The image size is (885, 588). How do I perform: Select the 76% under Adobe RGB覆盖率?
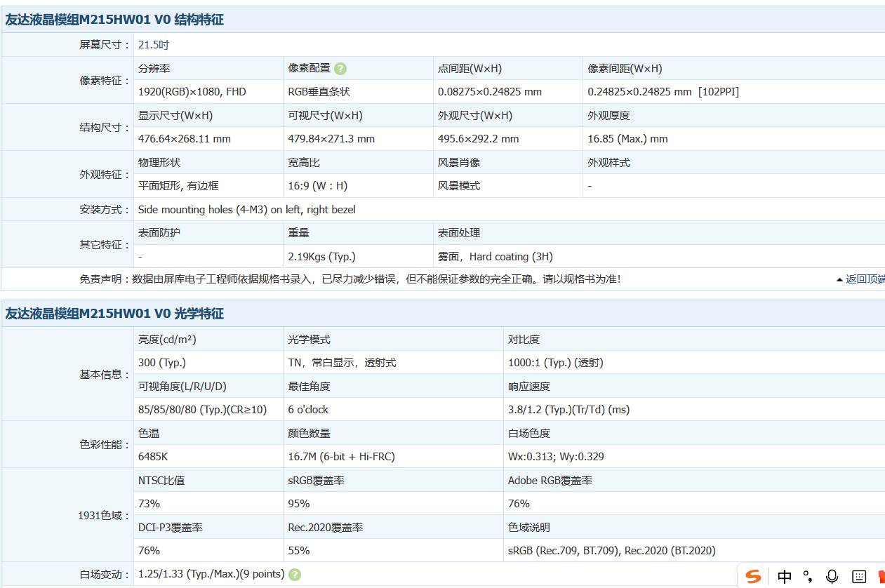(x=519, y=504)
